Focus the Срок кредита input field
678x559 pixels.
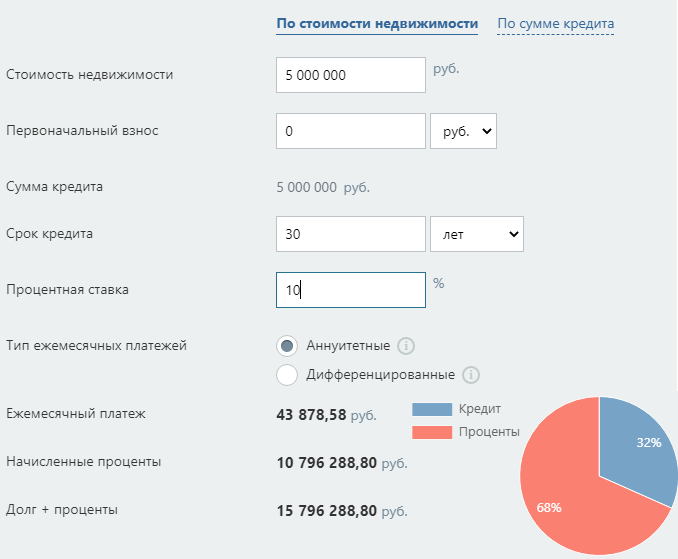(x=351, y=234)
